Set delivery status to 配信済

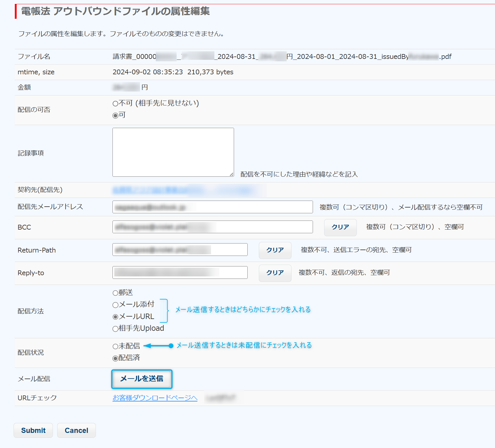(x=115, y=359)
